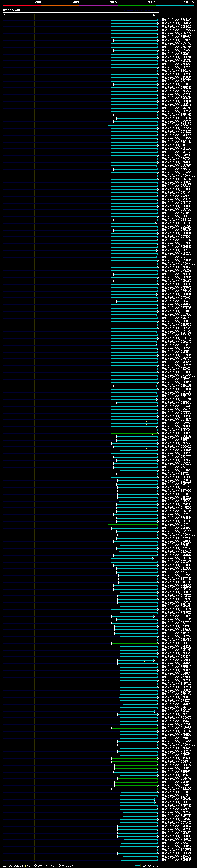Open hit UniRef100_C6TA77
Screen dimensions: 197x868
(176, 84)
